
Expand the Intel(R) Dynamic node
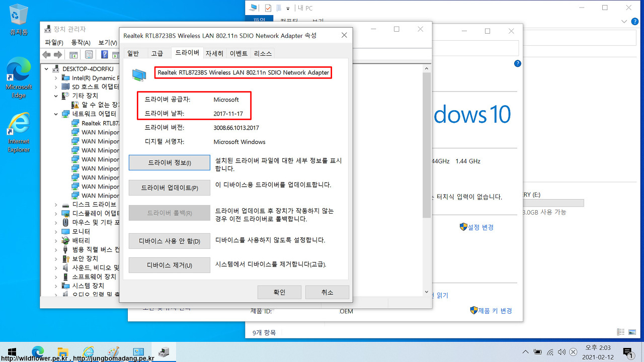56,78
